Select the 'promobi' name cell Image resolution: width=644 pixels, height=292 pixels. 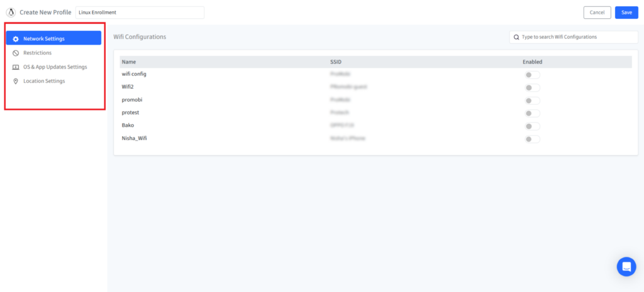(132, 100)
